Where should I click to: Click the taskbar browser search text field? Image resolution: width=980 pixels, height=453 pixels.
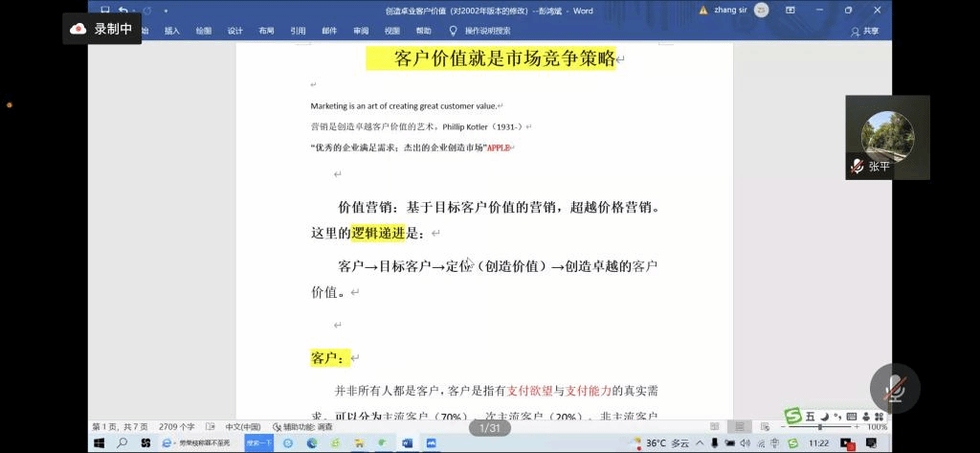(207, 443)
